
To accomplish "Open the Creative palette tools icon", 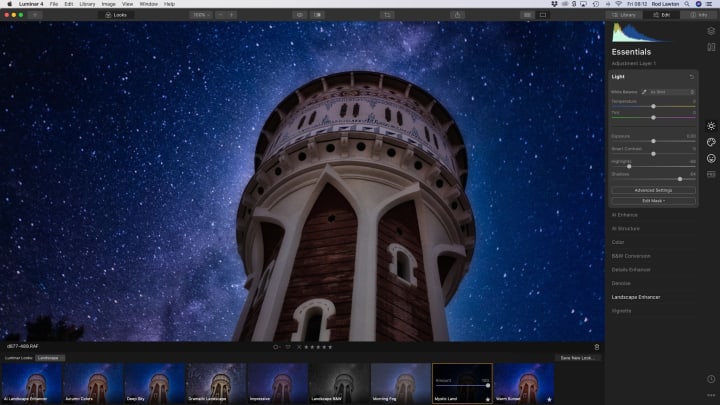I will 711,142.
